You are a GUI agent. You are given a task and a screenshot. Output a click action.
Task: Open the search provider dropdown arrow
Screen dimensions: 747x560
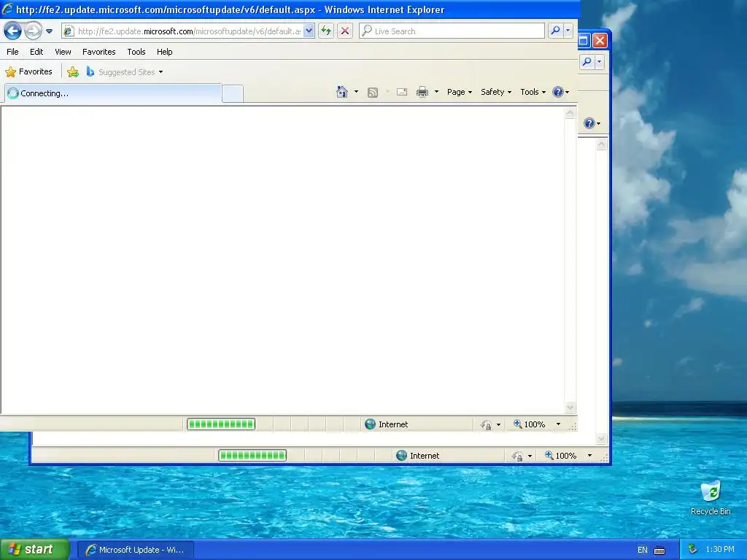point(568,31)
